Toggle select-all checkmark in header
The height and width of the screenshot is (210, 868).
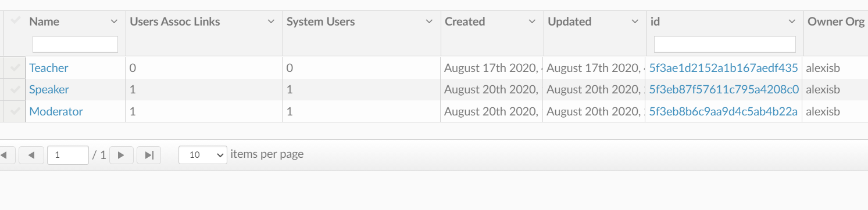tap(16, 20)
